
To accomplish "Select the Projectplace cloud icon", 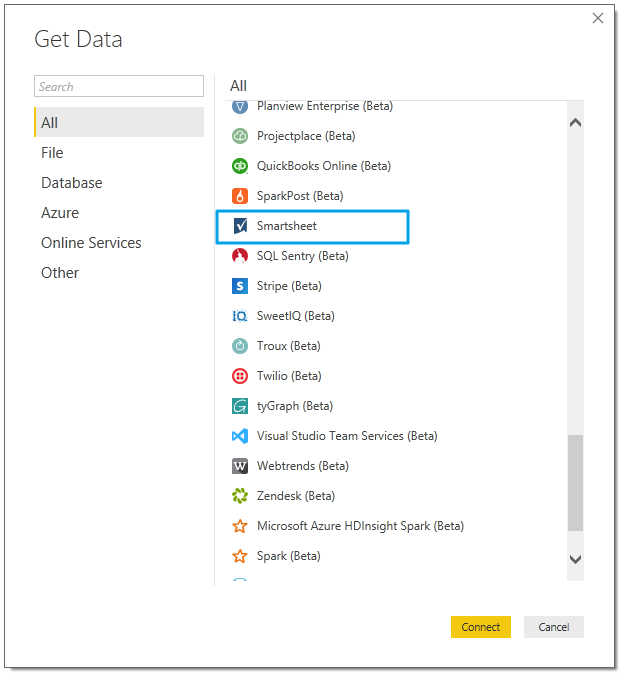I will pyautogui.click(x=240, y=136).
